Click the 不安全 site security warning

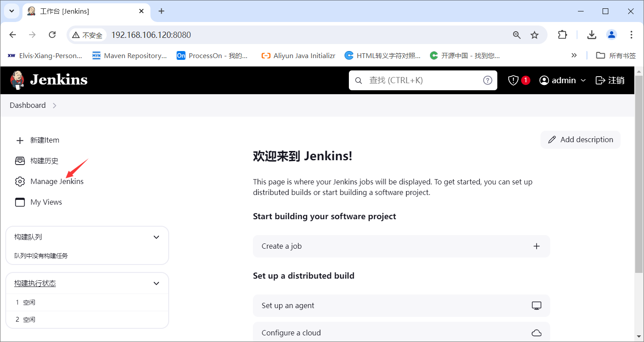coord(87,35)
